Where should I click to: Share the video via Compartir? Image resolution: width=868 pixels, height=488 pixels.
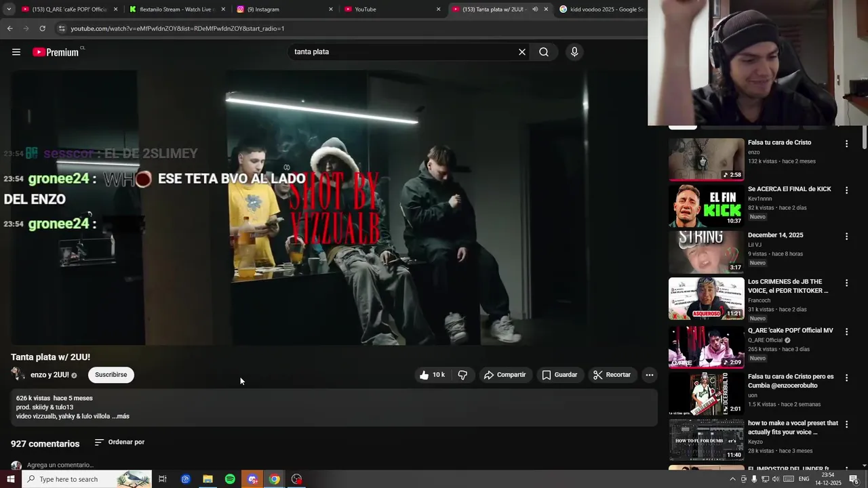[505, 375]
